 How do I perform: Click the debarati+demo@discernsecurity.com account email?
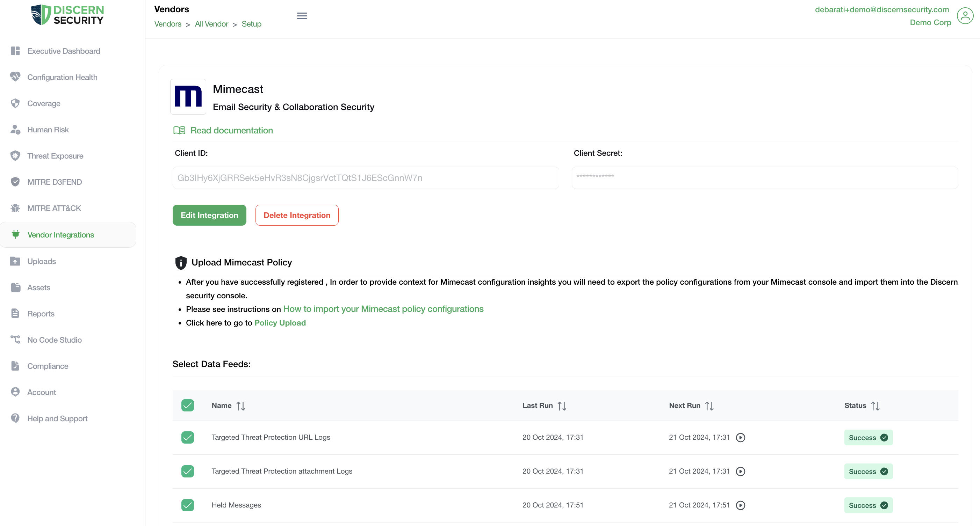882,9
